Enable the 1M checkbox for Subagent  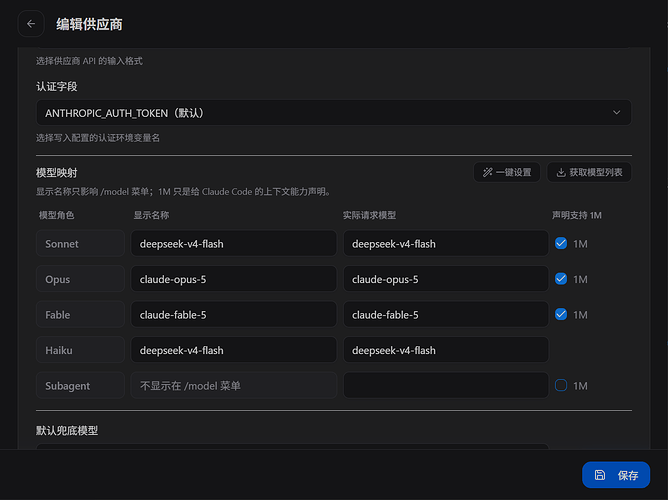click(561, 385)
